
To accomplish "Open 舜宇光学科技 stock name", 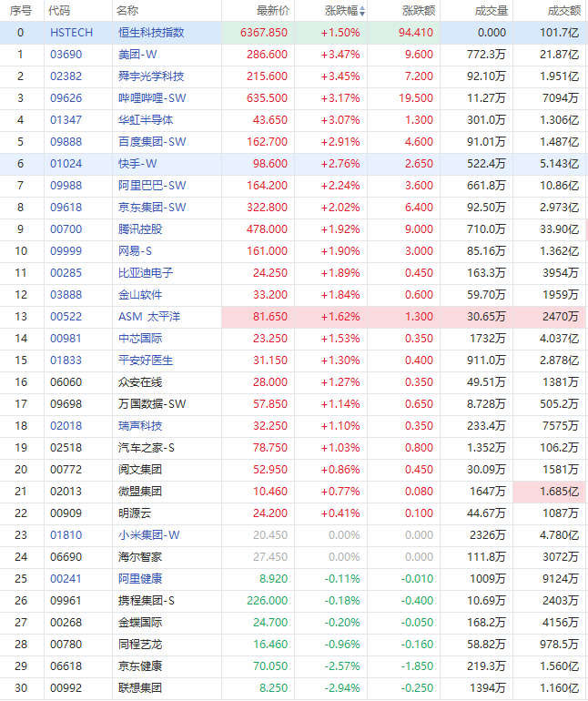I will pos(151,76).
